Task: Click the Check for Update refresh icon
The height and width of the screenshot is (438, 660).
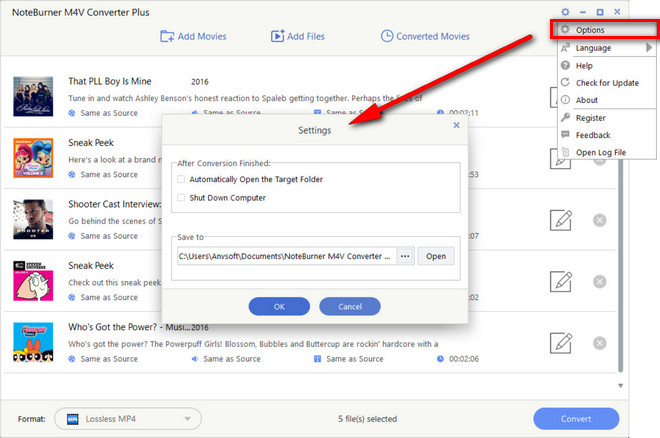Action: (x=565, y=82)
